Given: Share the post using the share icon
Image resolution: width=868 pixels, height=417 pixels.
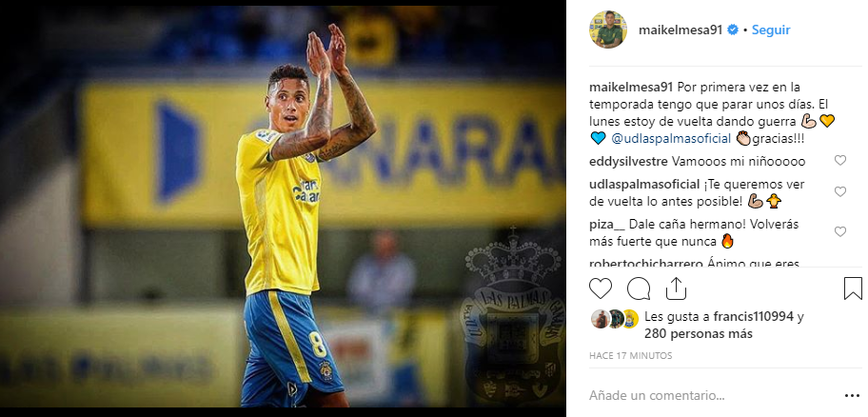Looking at the screenshot, I should pos(676,288).
